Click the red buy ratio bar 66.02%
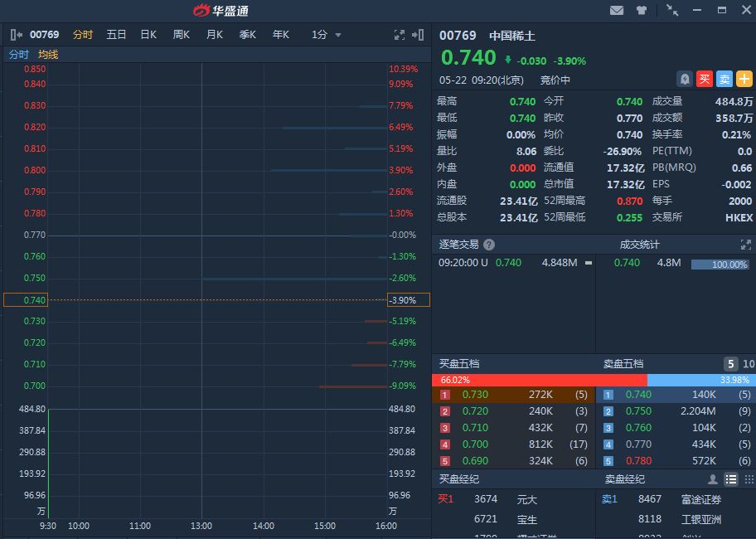This screenshot has height=539, width=756. pos(539,380)
